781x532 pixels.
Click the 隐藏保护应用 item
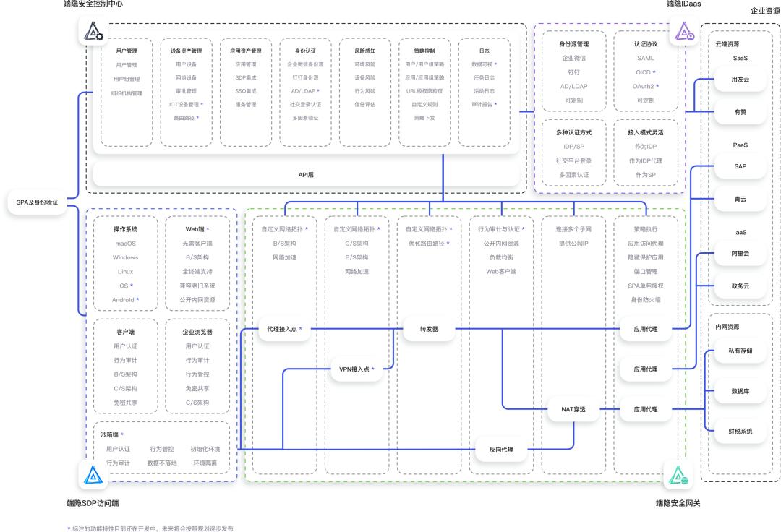(646, 257)
